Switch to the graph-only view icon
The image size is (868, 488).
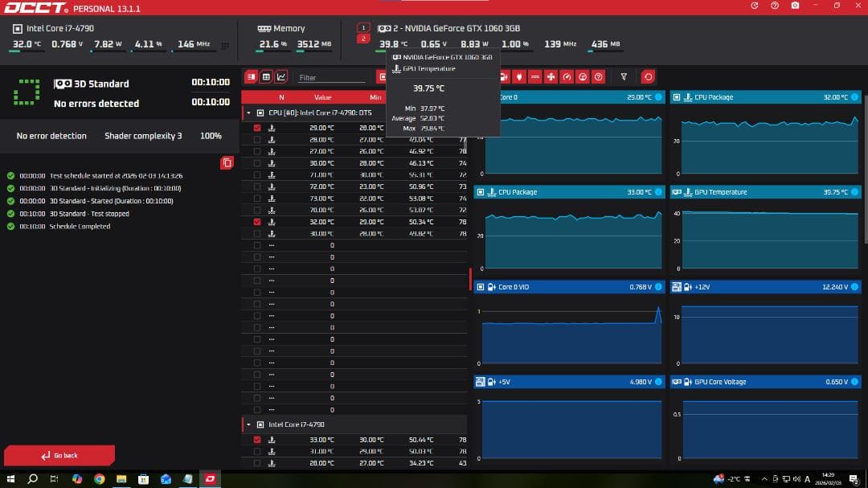(x=281, y=77)
